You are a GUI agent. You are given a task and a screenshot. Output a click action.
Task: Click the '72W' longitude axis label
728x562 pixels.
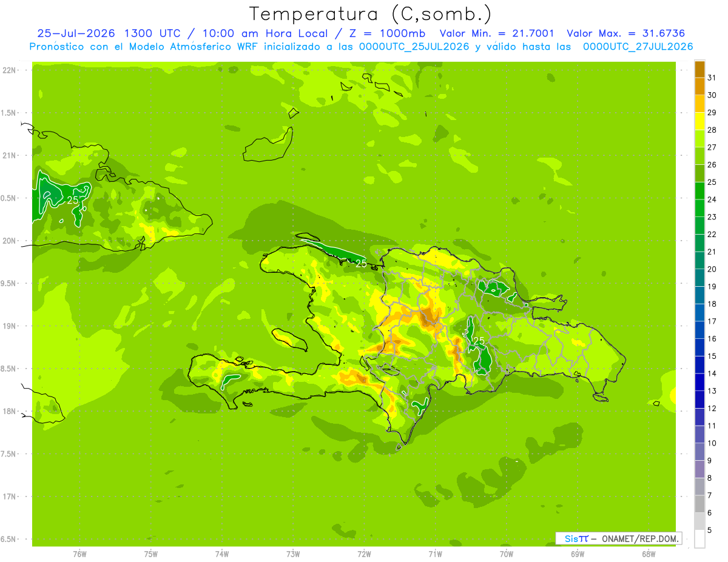[x=364, y=554]
